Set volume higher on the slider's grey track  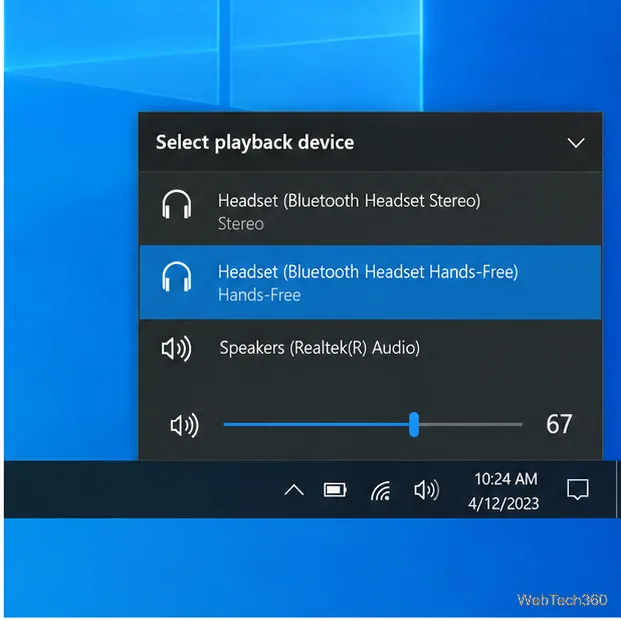pos(471,425)
